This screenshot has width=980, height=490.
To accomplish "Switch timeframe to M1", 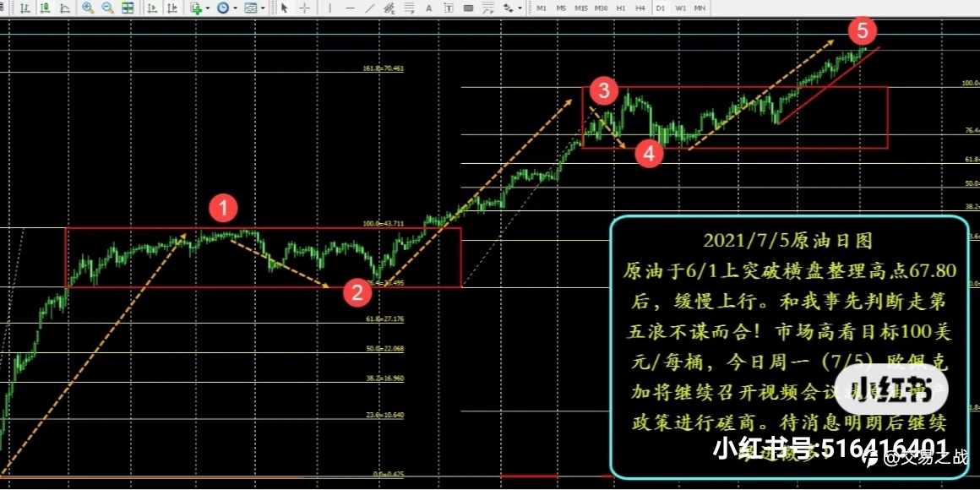I will pos(542,8).
